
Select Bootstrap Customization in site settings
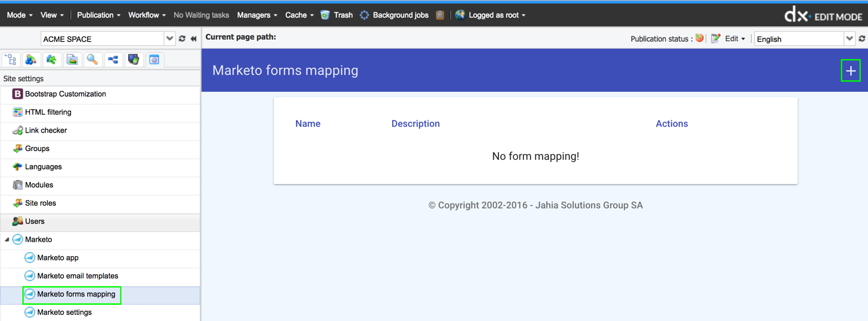coord(65,94)
